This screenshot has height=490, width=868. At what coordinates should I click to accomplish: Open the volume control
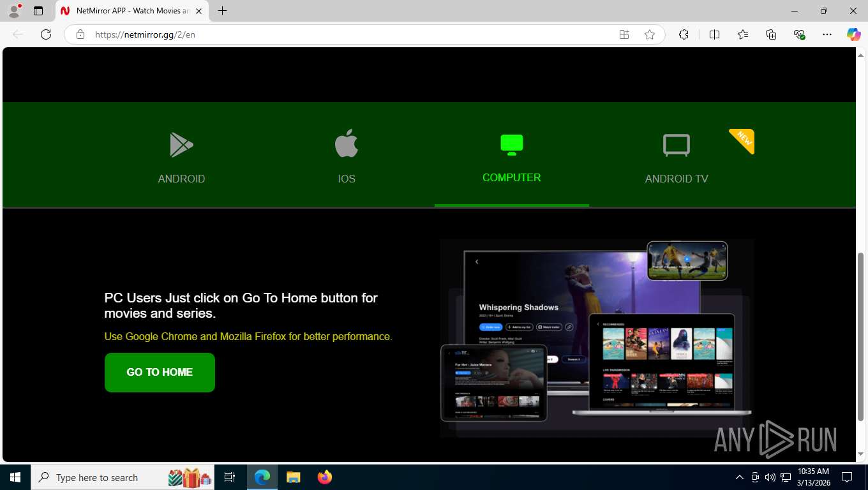(x=770, y=477)
